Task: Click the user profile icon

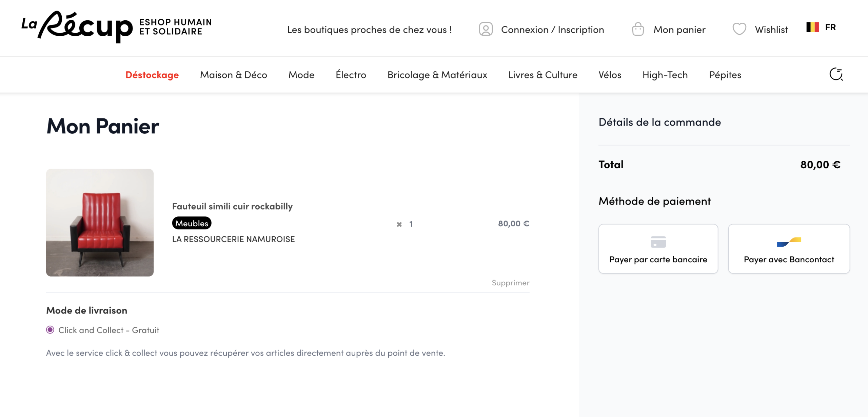Action: pyautogui.click(x=486, y=29)
